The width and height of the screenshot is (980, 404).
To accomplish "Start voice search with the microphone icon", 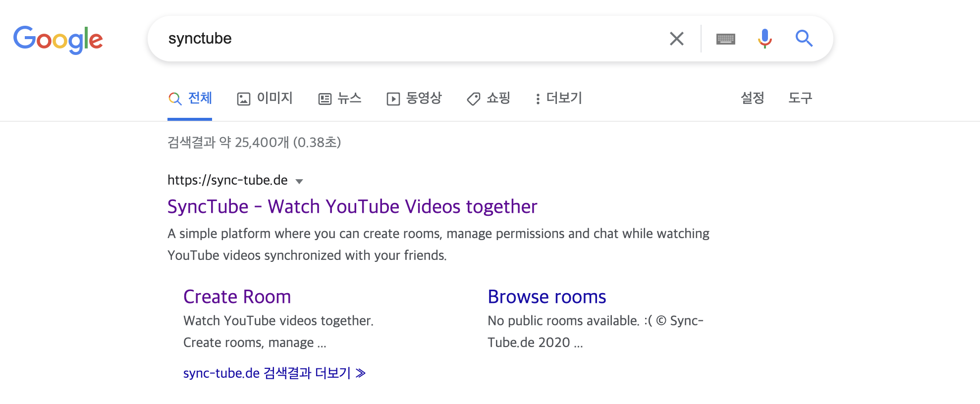I will click(x=764, y=39).
